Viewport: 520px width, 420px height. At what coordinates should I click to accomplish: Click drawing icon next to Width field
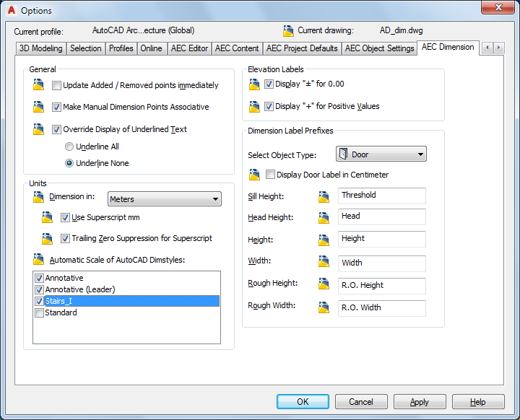click(324, 261)
